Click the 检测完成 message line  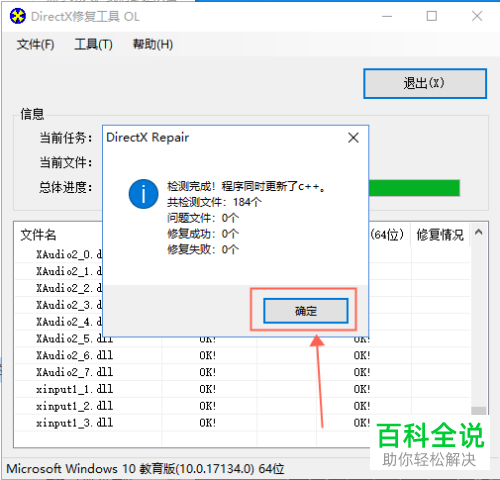246,186
